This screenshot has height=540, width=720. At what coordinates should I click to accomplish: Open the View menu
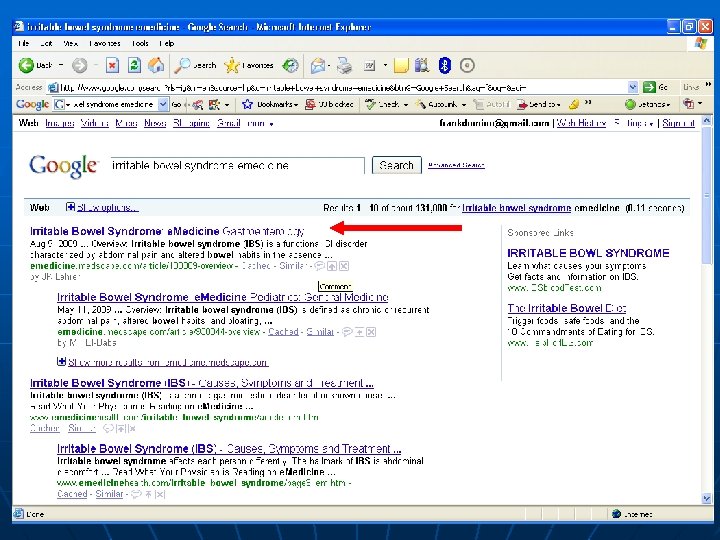(x=71, y=44)
